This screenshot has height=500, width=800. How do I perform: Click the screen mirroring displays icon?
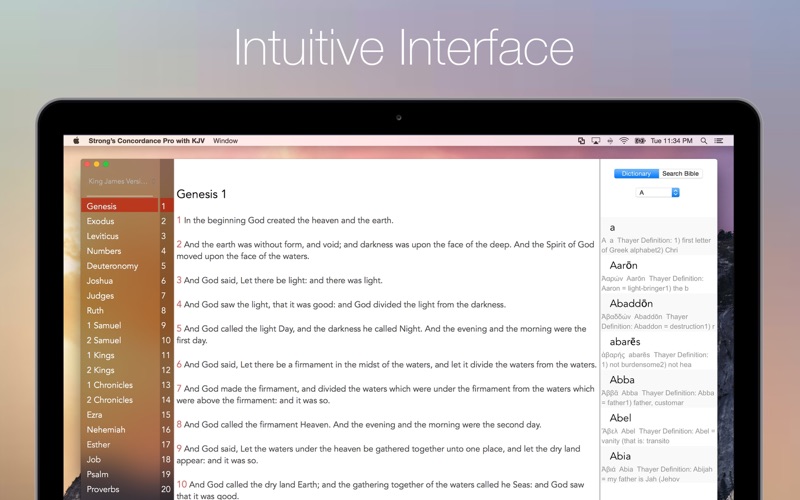click(x=581, y=141)
